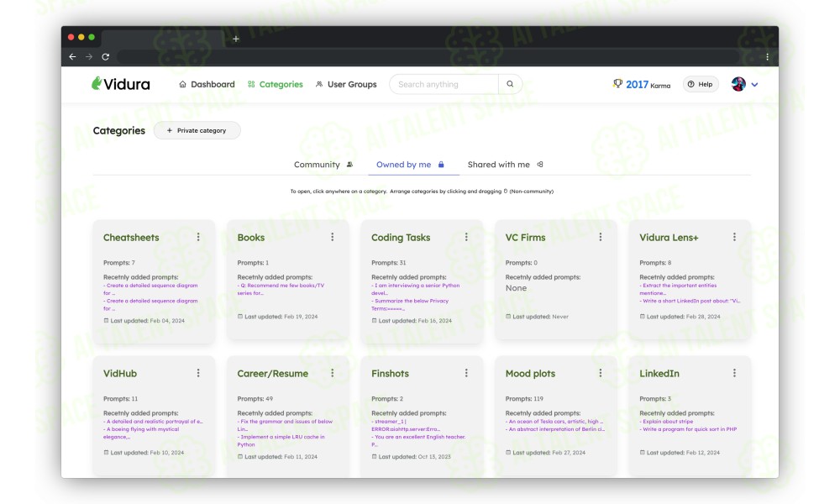
Task: Open options menu for VC Firms card
Action: tap(600, 237)
